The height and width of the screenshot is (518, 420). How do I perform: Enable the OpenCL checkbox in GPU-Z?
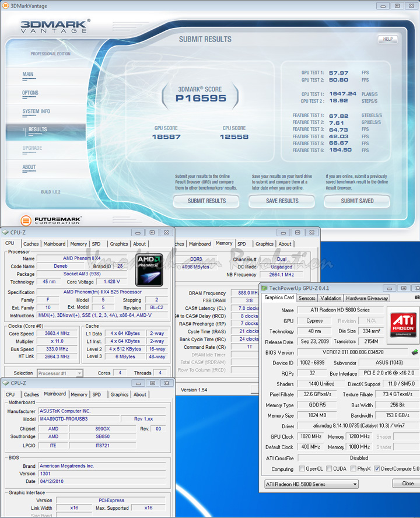(302, 468)
